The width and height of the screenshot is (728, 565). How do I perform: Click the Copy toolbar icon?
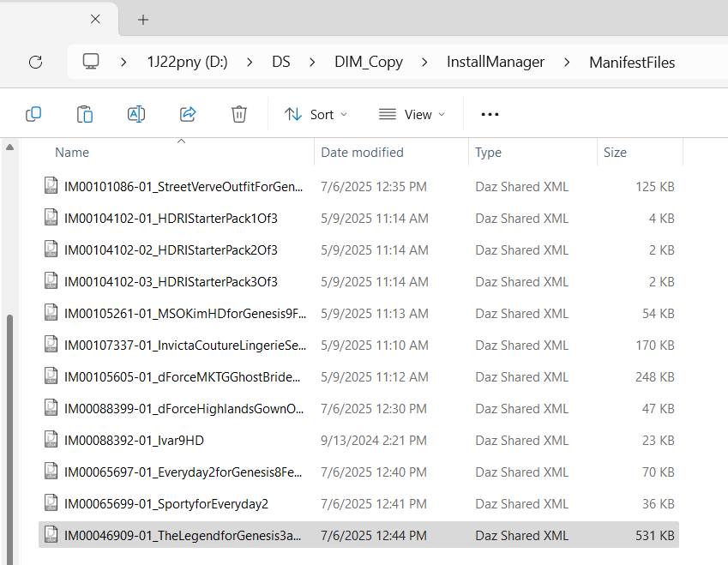pos(33,114)
